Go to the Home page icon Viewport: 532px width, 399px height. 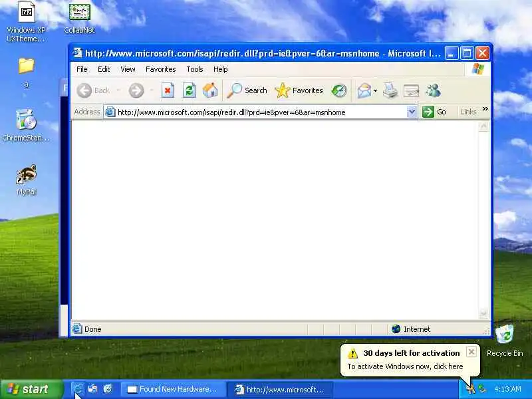coord(210,90)
